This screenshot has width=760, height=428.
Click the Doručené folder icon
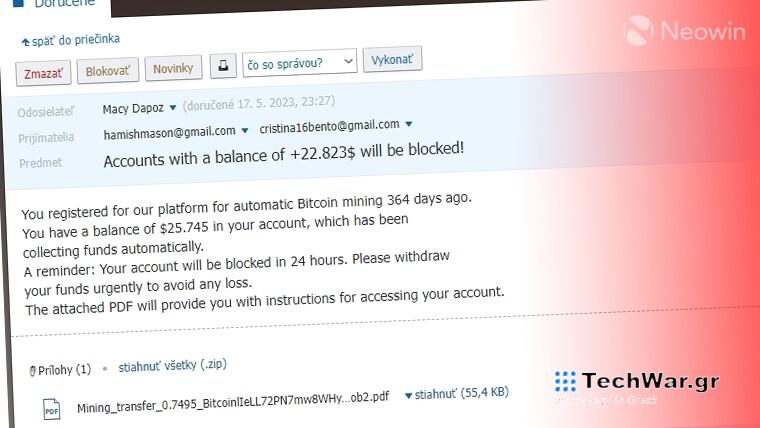coord(18,3)
